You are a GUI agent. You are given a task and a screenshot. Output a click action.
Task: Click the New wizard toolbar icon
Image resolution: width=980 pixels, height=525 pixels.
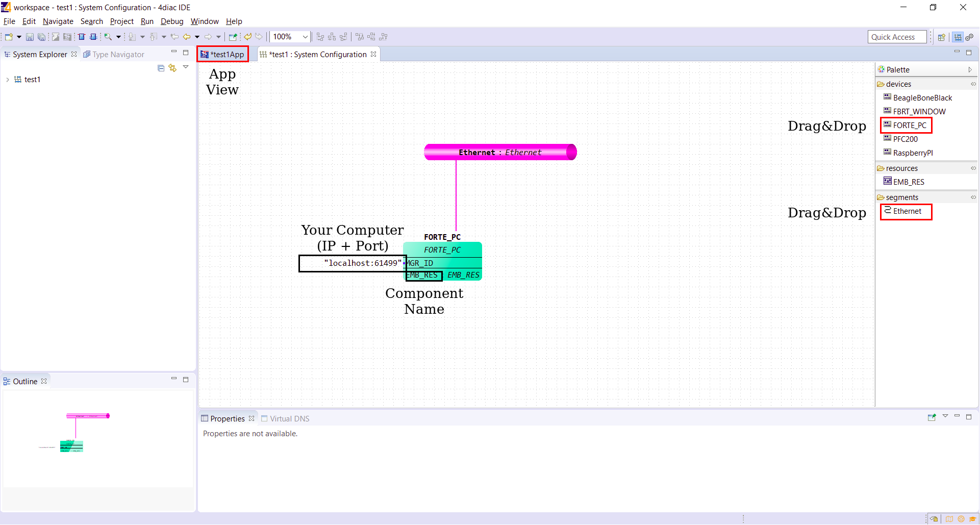pyautogui.click(x=9, y=37)
